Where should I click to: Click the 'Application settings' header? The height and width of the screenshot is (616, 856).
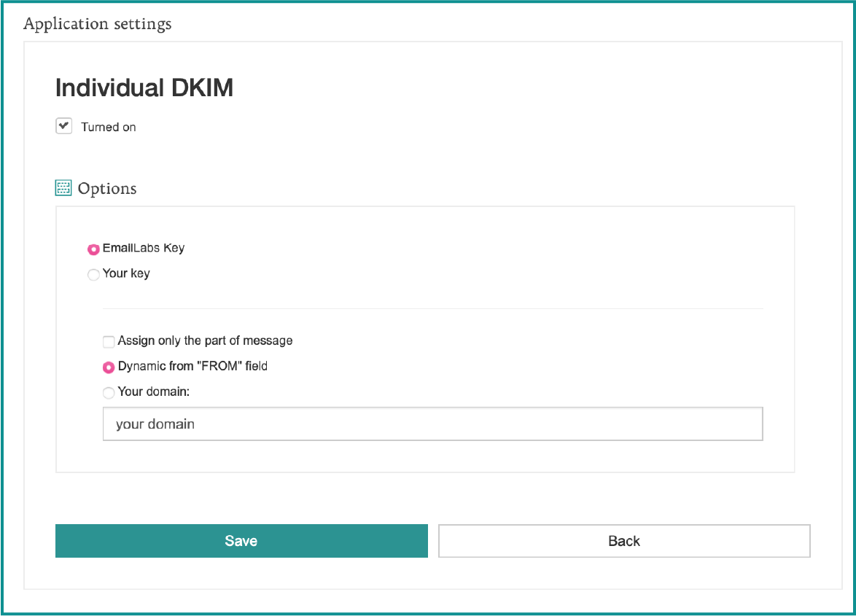point(98,23)
